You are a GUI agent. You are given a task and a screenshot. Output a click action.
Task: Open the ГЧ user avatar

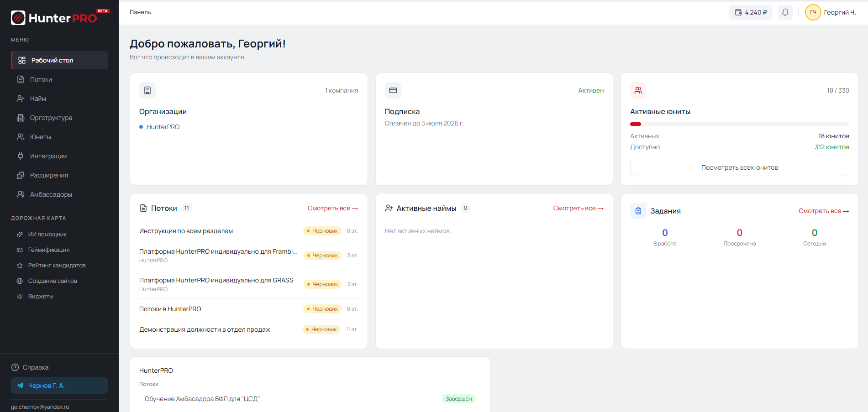(x=813, y=12)
